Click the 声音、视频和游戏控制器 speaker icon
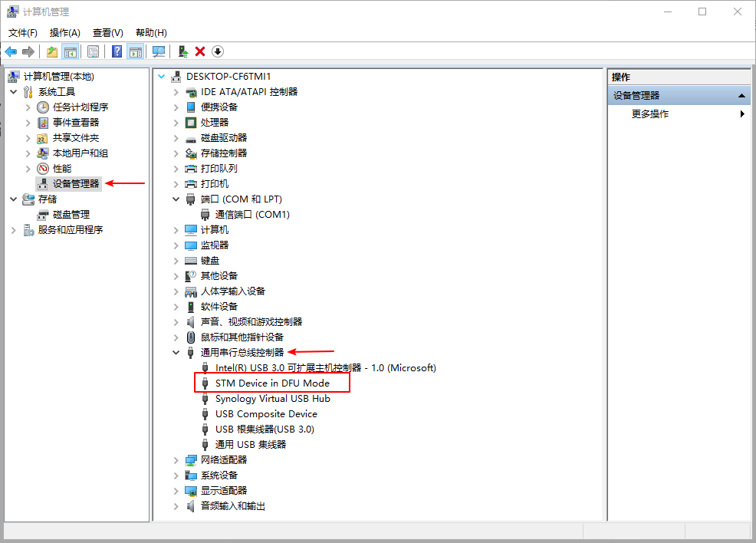Screen dimensions: 756x543 pos(191,322)
